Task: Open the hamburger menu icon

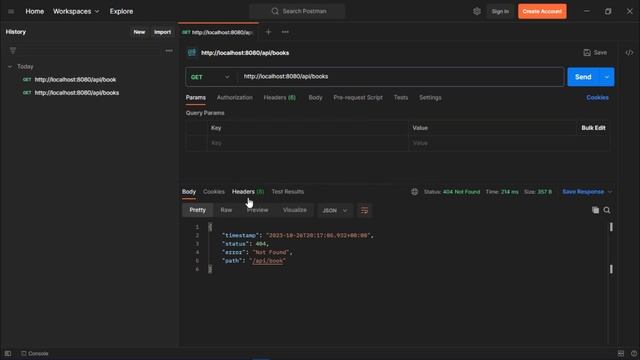Action: click(11, 11)
